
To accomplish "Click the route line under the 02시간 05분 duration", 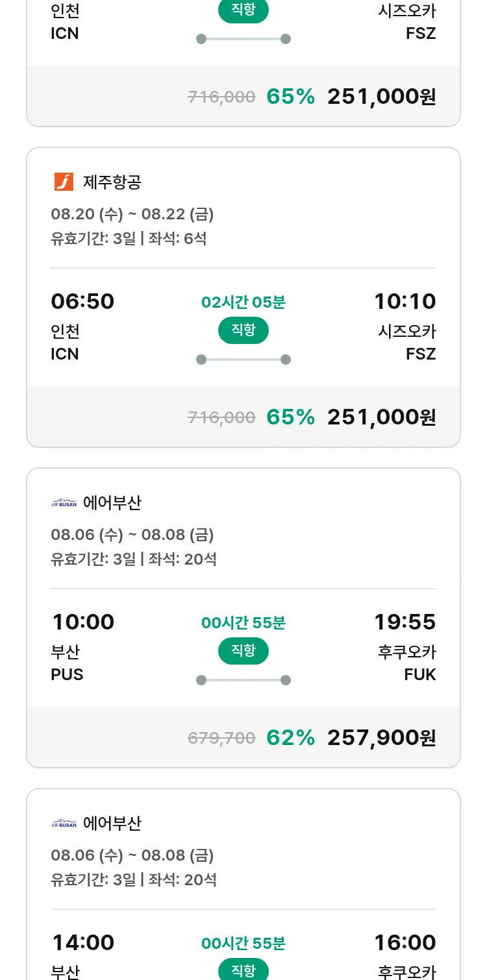I will (243, 360).
